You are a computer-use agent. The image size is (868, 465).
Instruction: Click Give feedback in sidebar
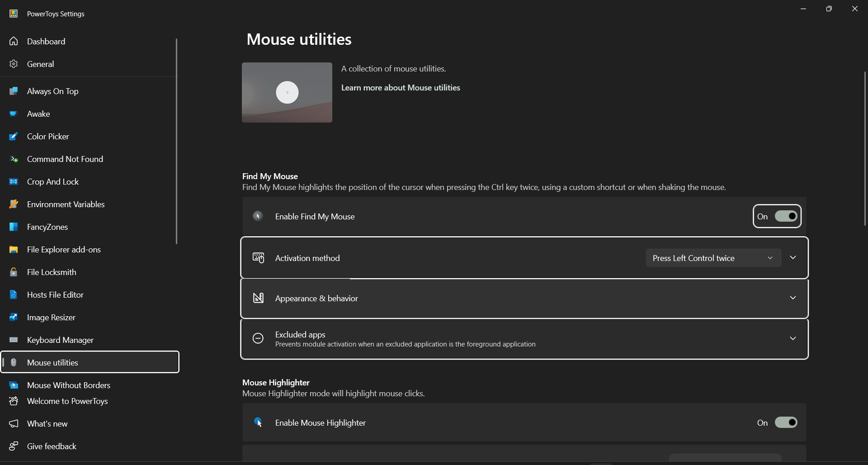[52, 446]
